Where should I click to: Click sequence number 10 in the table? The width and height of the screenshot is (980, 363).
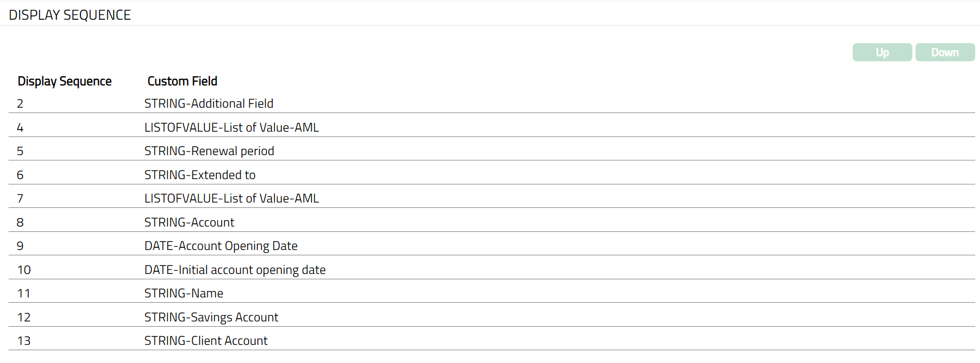click(x=24, y=270)
